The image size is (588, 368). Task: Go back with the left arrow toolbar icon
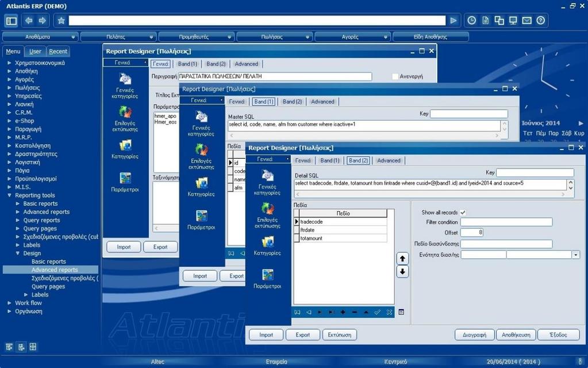(29, 21)
